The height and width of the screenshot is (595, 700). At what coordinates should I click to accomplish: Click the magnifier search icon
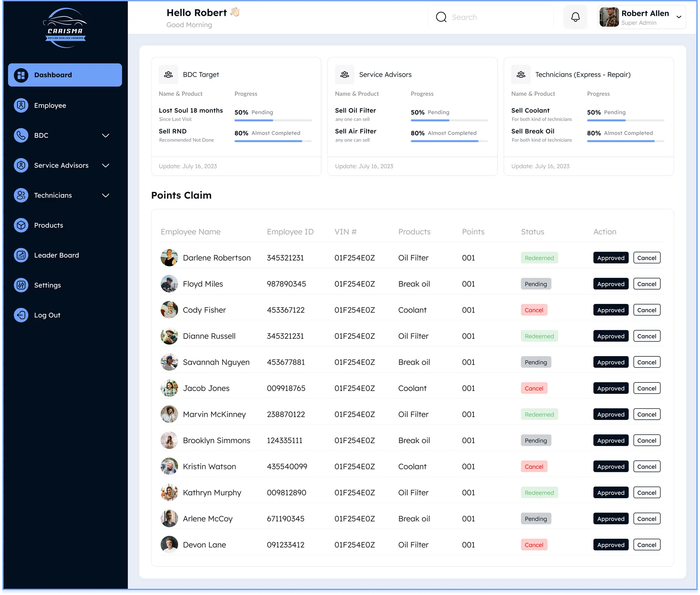[441, 17]
